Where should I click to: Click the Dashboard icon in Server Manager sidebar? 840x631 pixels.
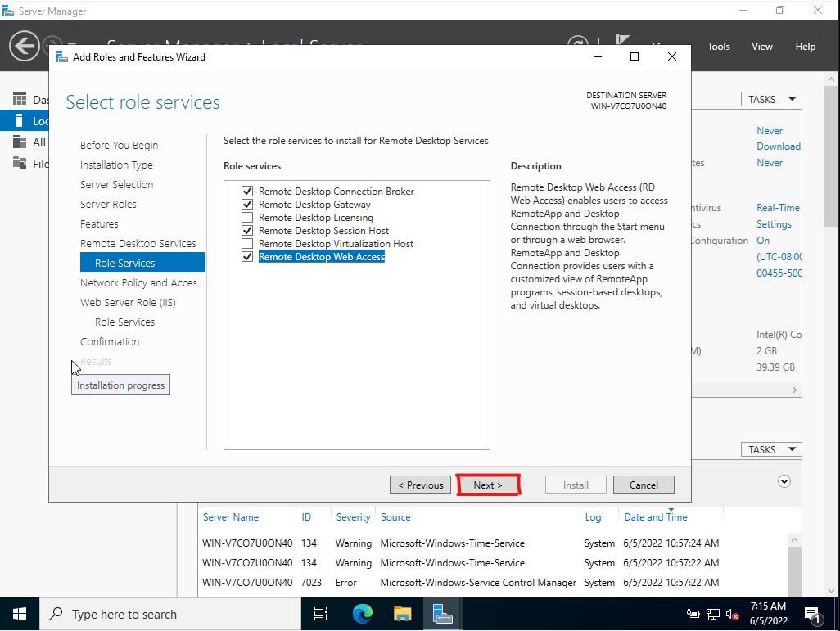[20, 99]
